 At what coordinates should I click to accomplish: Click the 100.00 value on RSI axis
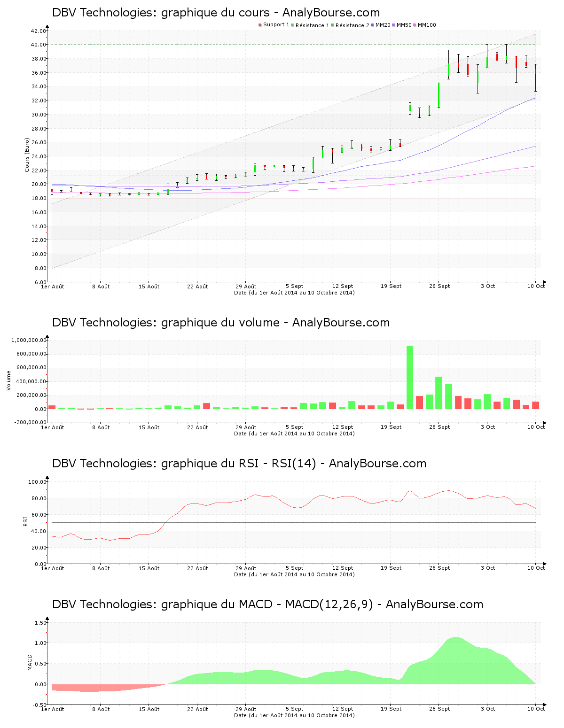37,482
